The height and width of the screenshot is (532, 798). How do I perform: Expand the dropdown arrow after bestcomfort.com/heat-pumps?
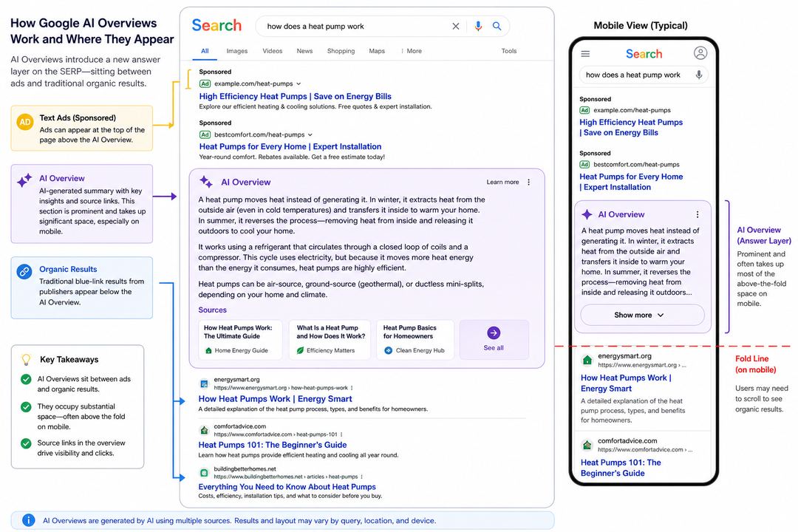click(310, 134)
